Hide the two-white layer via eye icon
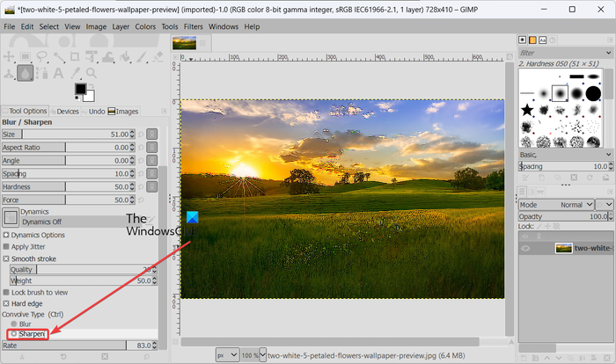Image resolution: width=616 pixels, height=364 pixels. [526, 249]
